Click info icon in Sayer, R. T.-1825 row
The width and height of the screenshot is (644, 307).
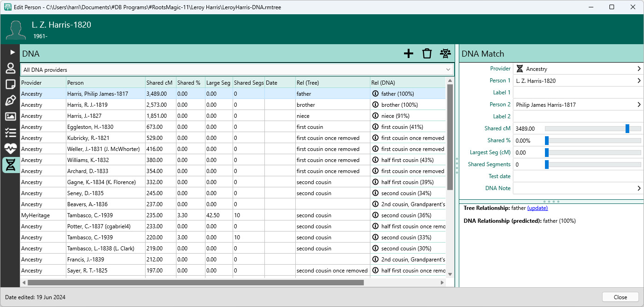[375, 270]
